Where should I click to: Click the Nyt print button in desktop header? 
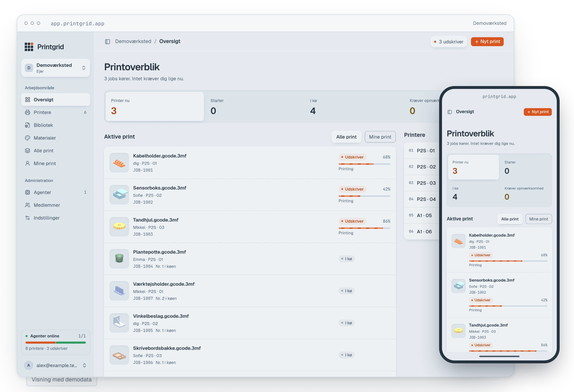click(487, 42)
